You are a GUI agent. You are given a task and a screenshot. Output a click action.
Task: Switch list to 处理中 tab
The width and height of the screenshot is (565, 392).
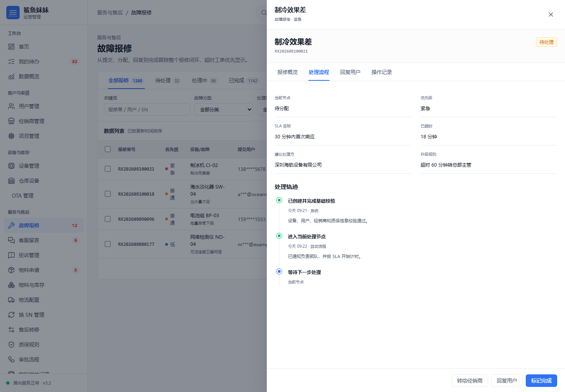click(204, 80)
